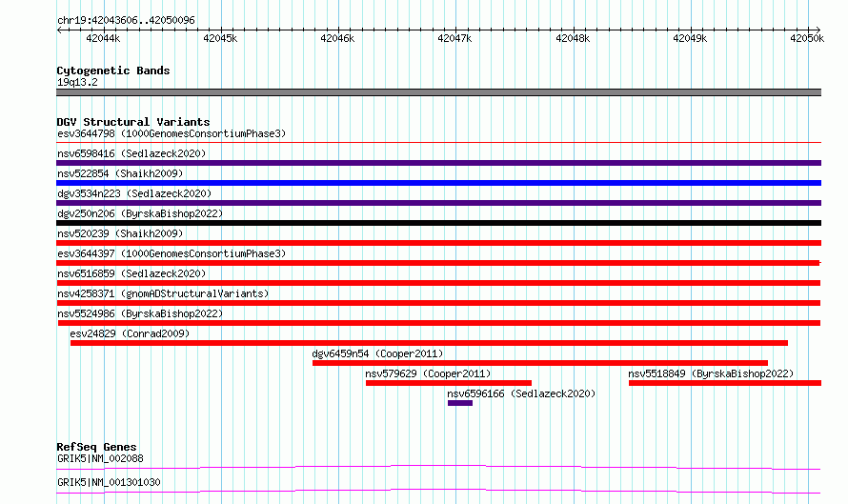Click the nsv579629 (Cooper2011) label
848x504 pixels.
coord(428,373)
